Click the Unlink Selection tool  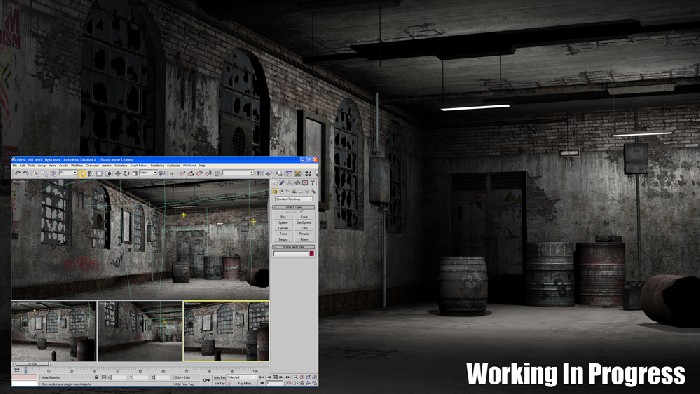(x=45, y=173)
